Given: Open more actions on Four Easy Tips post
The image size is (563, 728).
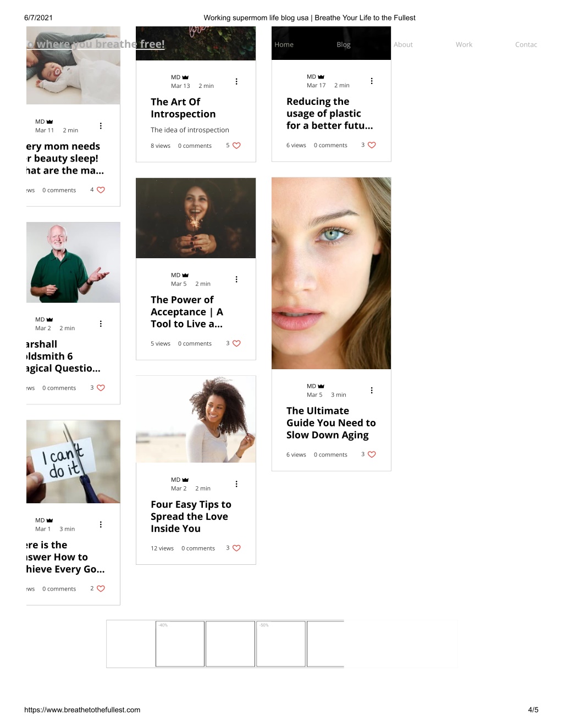Looking at the screenshot, I should point(236,484).
